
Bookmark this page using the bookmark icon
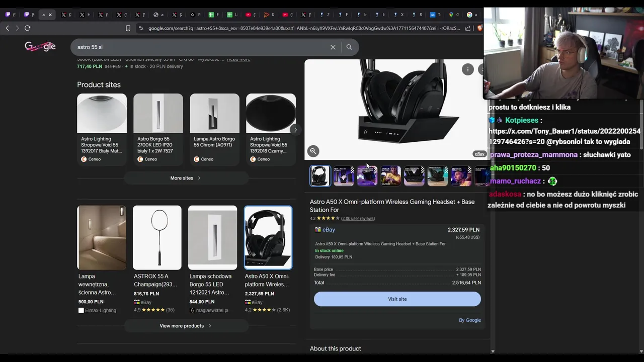[128, 28]
